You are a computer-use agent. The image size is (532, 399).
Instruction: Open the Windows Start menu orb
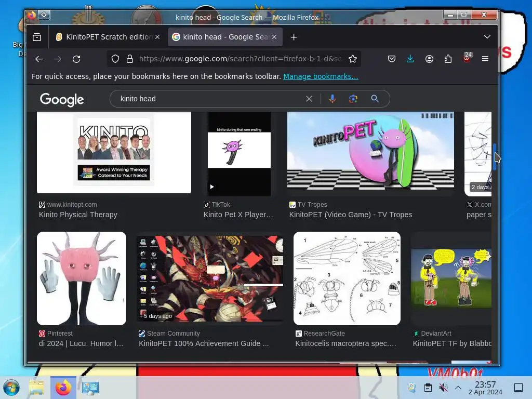coord(11,388)
